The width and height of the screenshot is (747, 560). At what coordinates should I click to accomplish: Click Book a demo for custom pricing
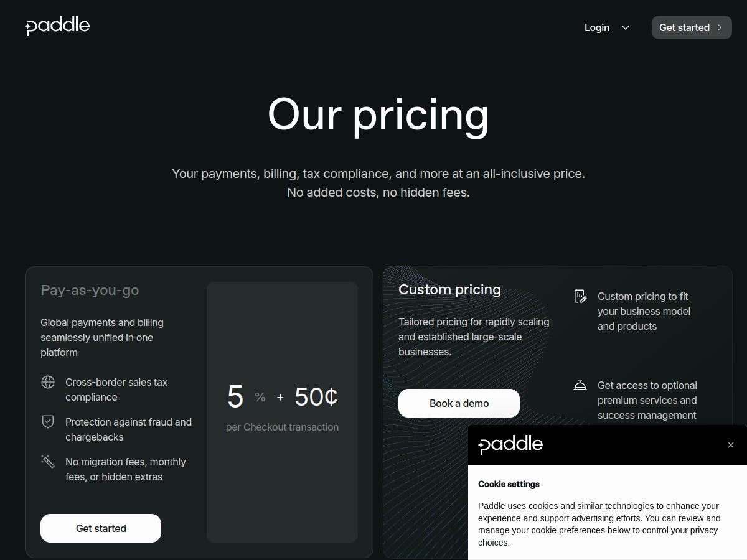point(459,403)
